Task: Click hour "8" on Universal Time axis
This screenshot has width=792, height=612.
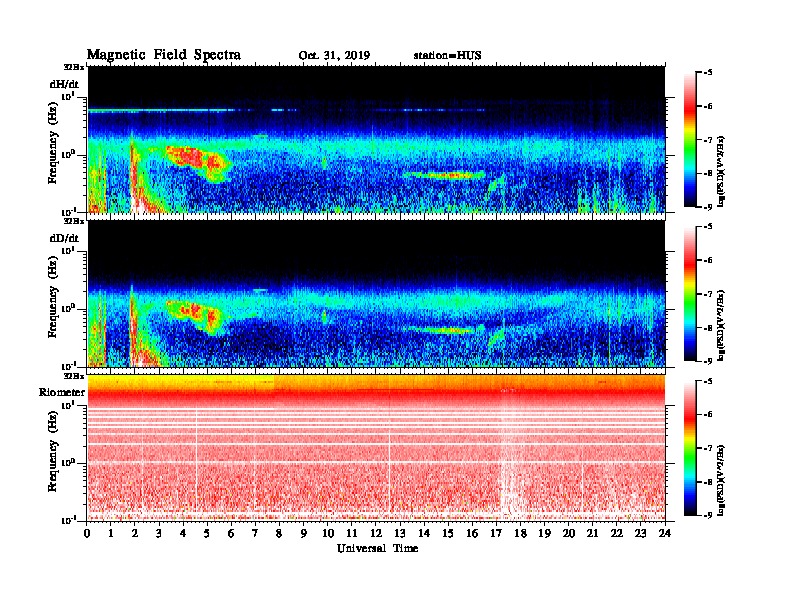Action: pos(279,533)
